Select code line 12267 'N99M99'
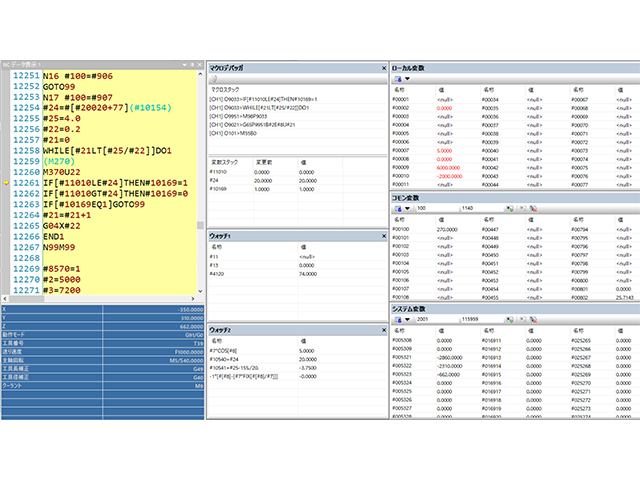The height and width of the screenshot is (480, 640). tap(59, 247)
